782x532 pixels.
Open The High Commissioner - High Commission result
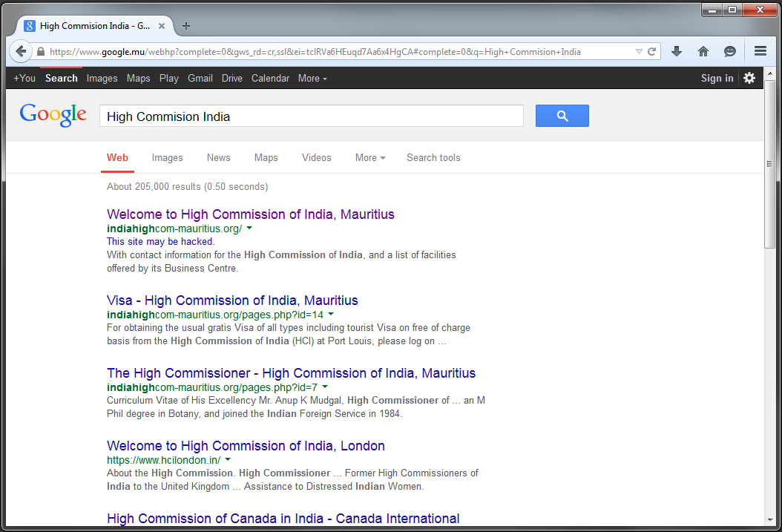coord(292,373)
